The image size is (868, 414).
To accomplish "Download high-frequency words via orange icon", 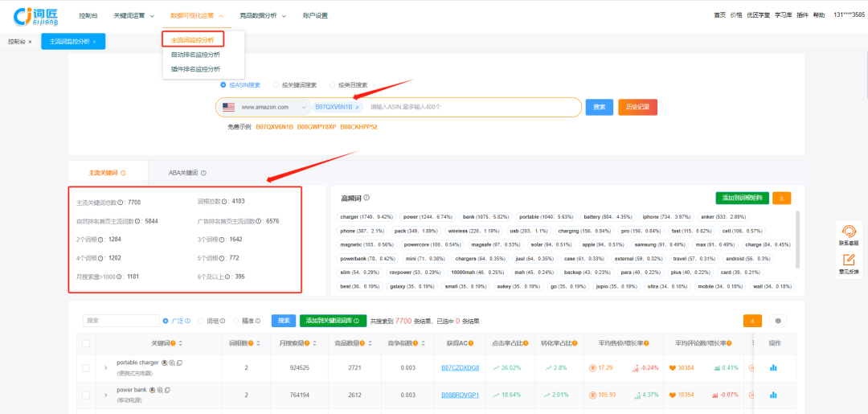I will [x=782, y=198].
